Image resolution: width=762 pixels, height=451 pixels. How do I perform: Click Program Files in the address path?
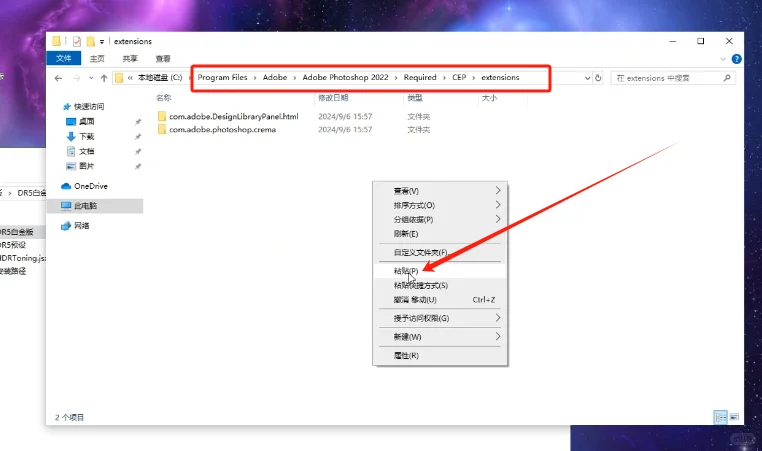click(x=222, y=77)
